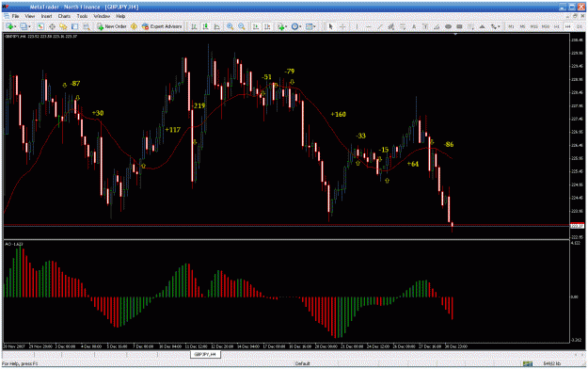588x369 pixels.
Task: Click the '-219' label on the chart
Action: (198, 105)
